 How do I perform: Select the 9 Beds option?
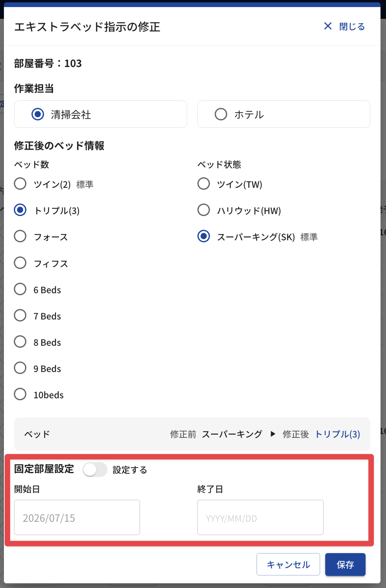pyautogui.click(x=20, y=368)
